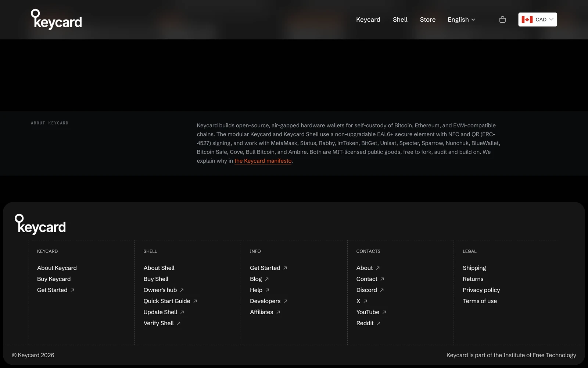Open the Contact link
The height and width of the screenshot is (368, 588).
(367, 279)
